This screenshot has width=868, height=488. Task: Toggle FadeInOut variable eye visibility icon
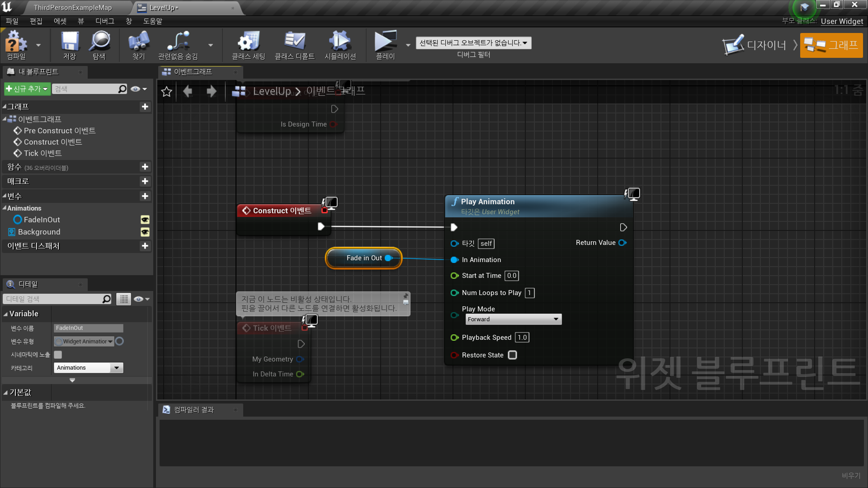(x=145, y=220)
